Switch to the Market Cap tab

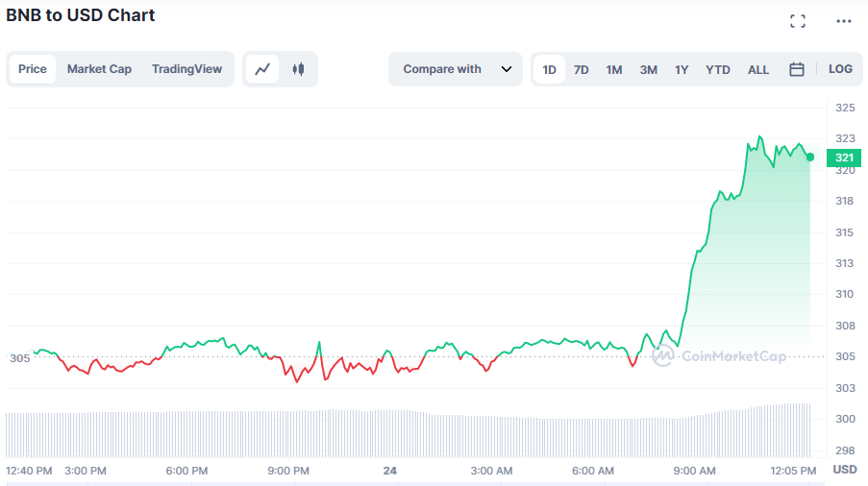(99, 69)
